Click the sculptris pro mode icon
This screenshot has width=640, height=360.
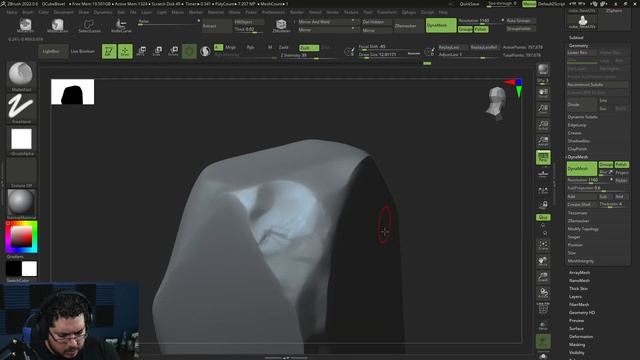click(205, 51)
